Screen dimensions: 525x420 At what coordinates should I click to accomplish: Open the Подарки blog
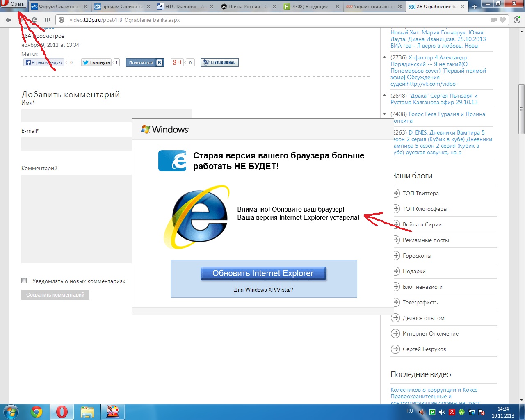[x=414, y=271]
